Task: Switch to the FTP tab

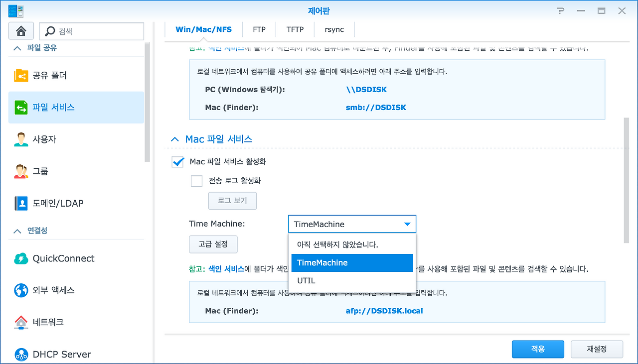Action: point(259,29)
